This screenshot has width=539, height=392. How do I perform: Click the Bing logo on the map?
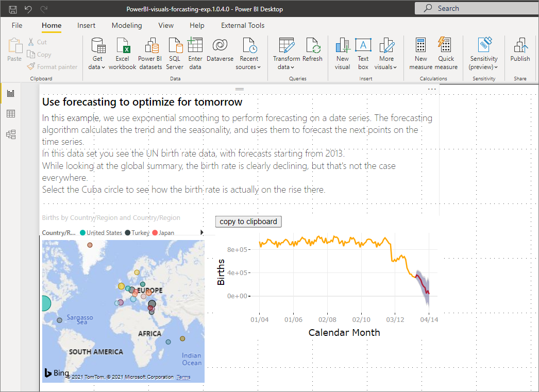57,373
